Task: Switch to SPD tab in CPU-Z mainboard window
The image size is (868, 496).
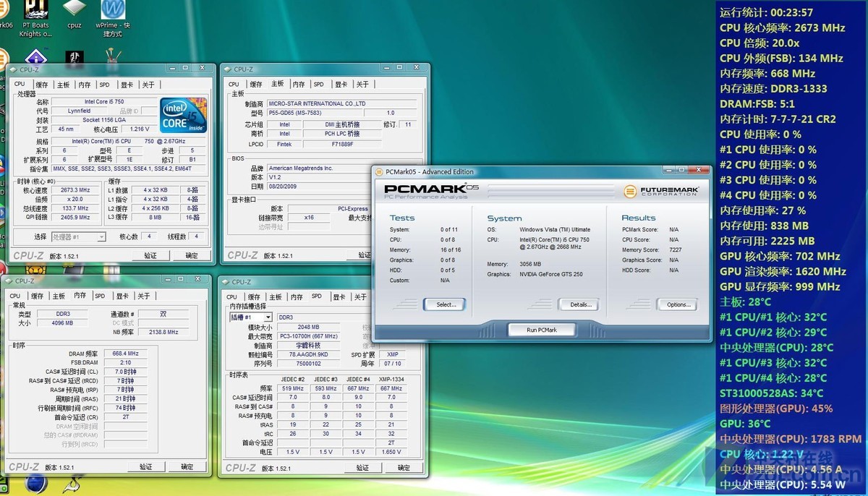Action: (x=319, y=84)
